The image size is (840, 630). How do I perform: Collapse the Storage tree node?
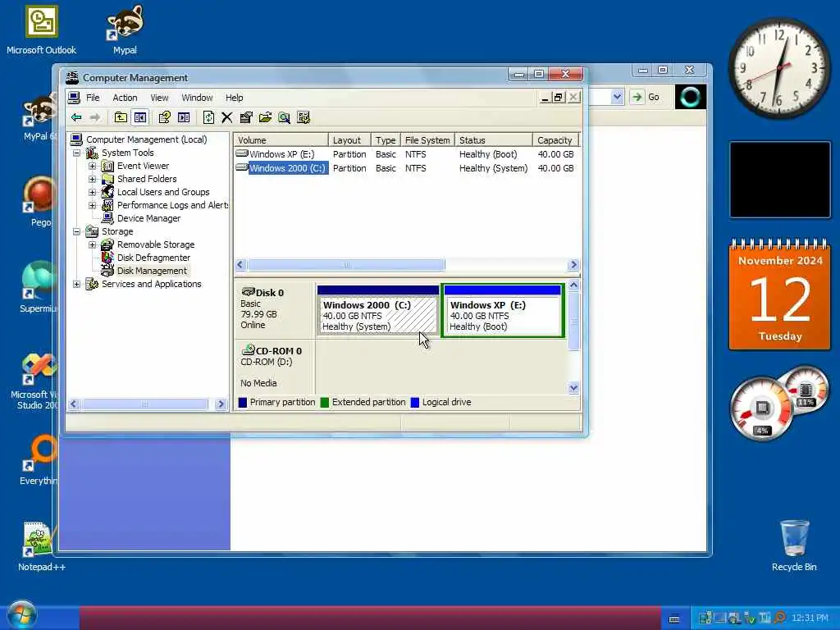click(x=76, y=231)
